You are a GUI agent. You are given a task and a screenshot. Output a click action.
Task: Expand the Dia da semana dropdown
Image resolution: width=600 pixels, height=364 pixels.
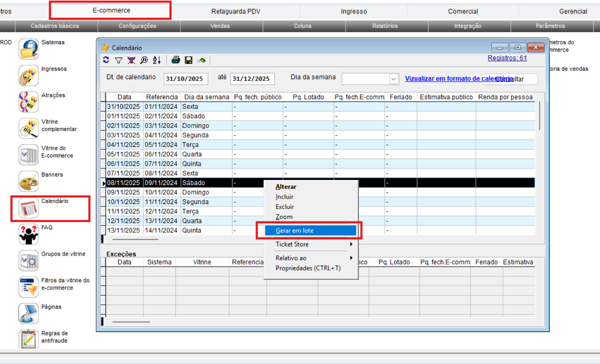pos(394,79)
